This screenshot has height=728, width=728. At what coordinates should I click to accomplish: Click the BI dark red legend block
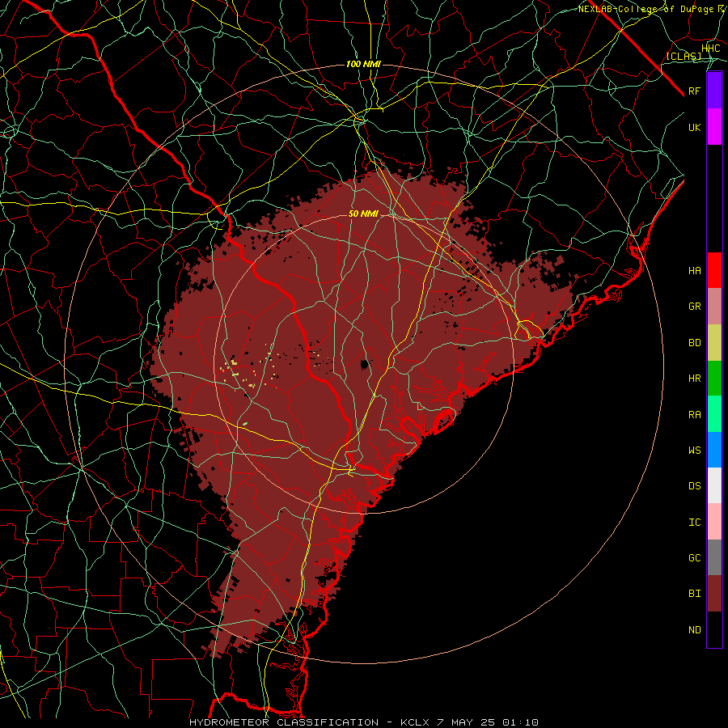pyautogui.click(x=714, y=594)
